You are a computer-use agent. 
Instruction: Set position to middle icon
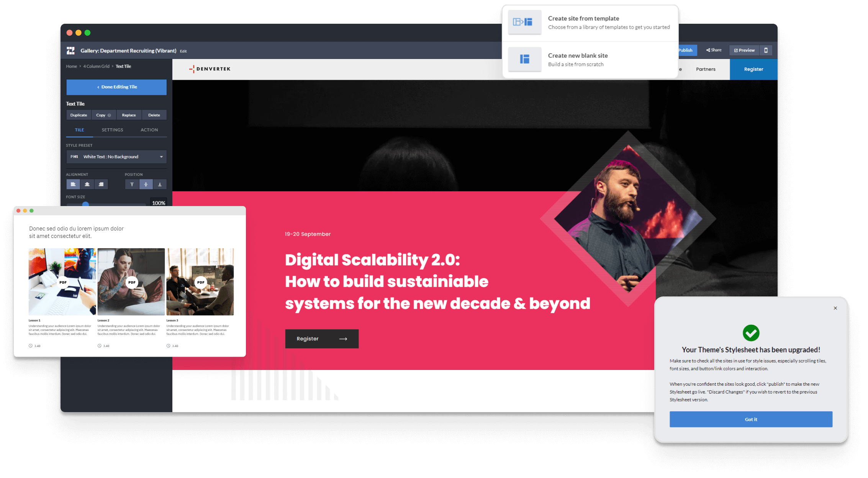point(146,184)
